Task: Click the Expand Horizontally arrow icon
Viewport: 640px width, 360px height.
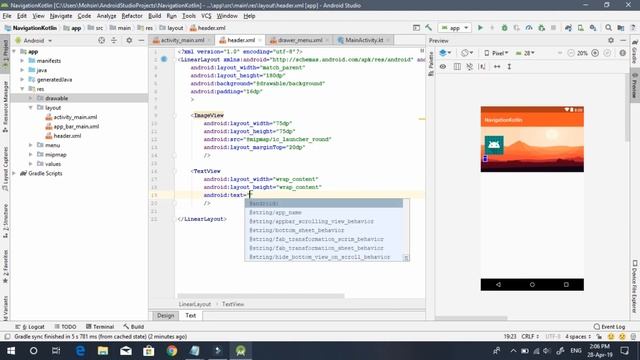Action: pos(497,67)
